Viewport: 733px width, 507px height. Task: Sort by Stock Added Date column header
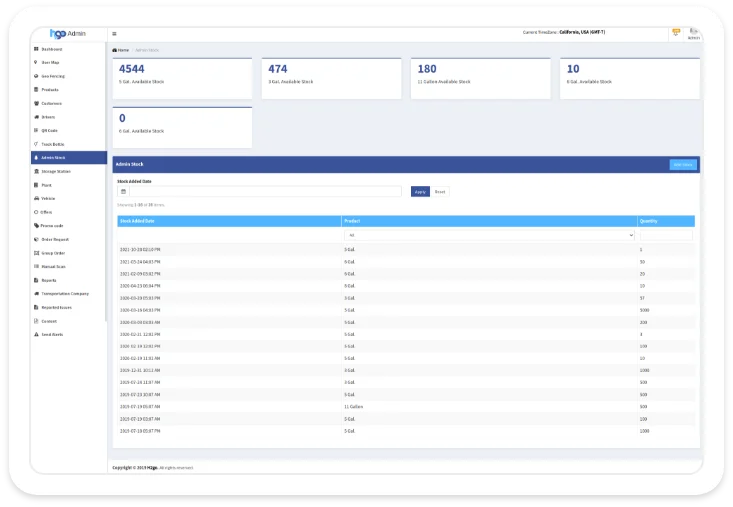[x=137, y=221]
